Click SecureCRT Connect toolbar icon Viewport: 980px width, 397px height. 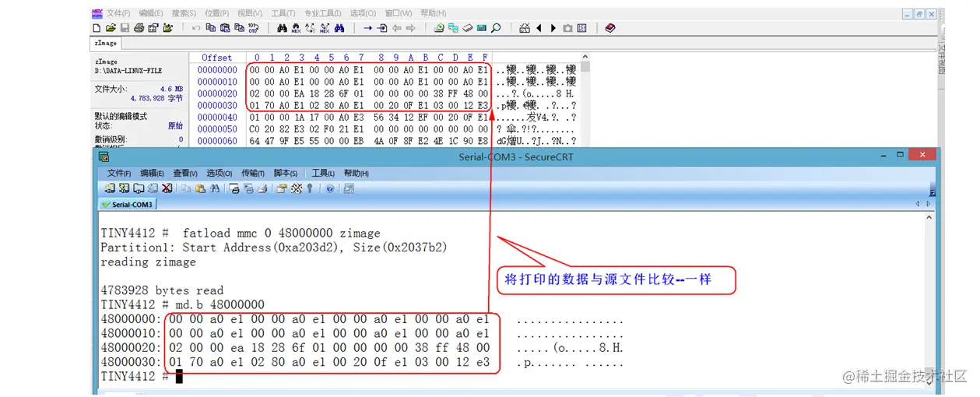[x=110, y=188]
